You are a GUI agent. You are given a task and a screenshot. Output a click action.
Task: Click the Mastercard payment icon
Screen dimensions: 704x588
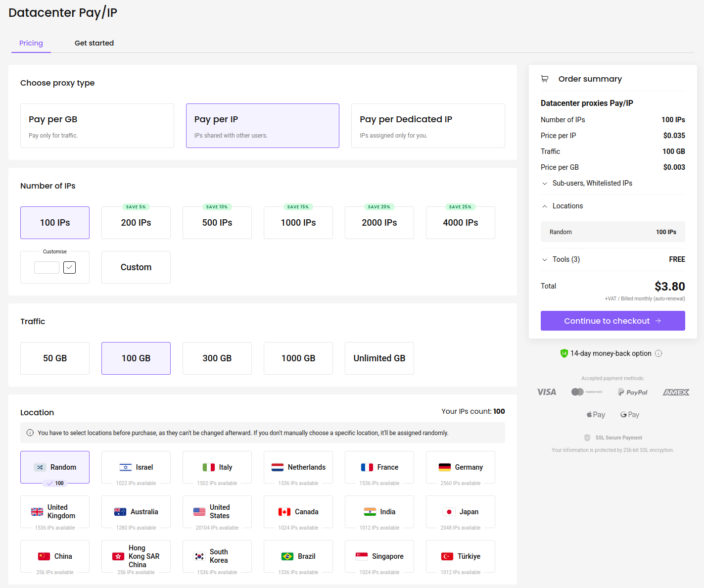[x=578, y=392]
